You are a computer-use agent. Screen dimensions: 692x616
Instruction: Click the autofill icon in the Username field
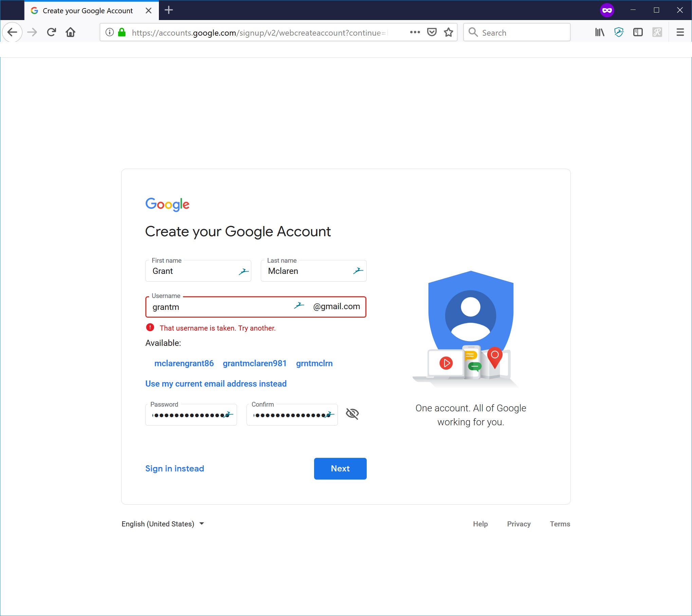pos(299,305)
